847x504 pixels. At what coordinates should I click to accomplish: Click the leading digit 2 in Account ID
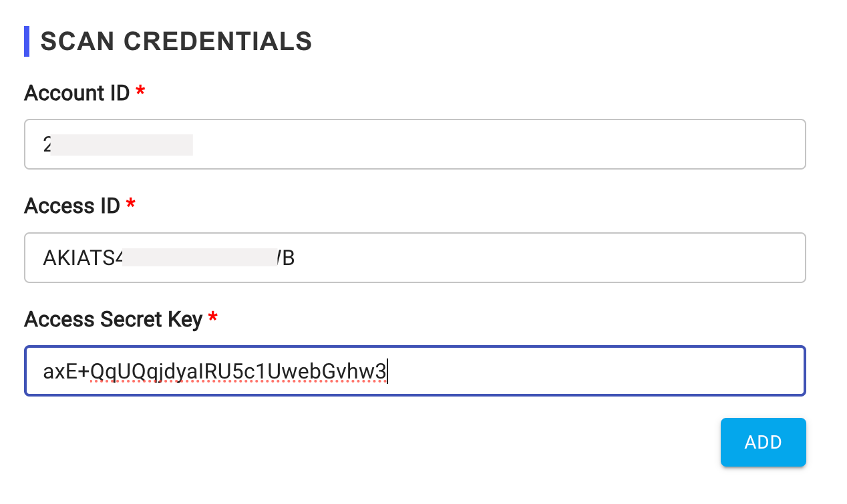pyautogui.click(x=47, y=145)
